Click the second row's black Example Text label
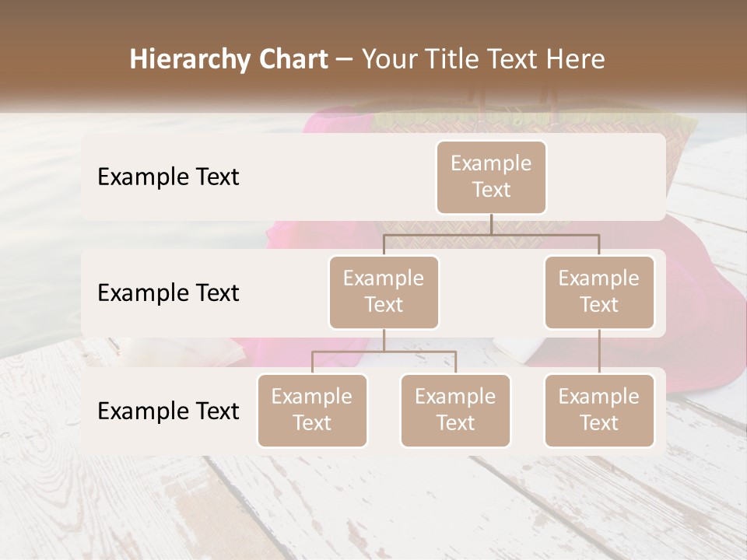Image resolution: width=747 pixels, height=560 pixels. [168, 292]
